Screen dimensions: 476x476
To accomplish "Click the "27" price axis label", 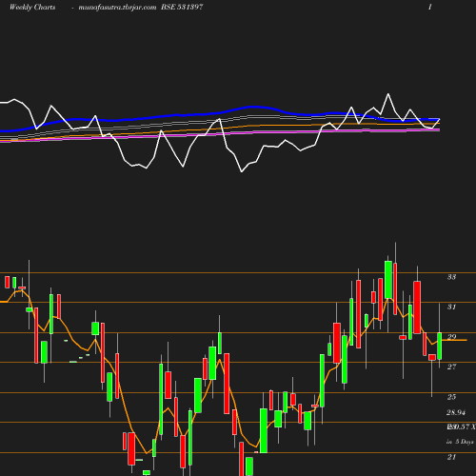I will click(451, 367).
